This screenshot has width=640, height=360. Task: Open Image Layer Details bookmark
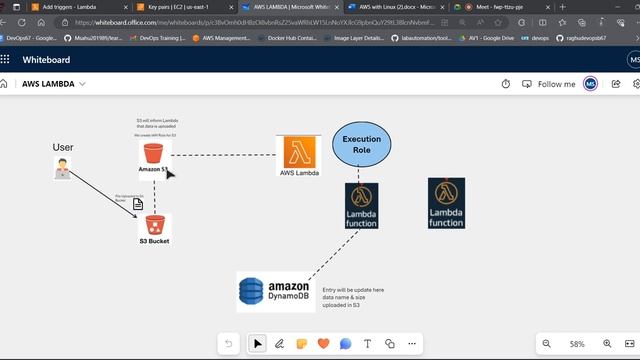tap(354, 38)
